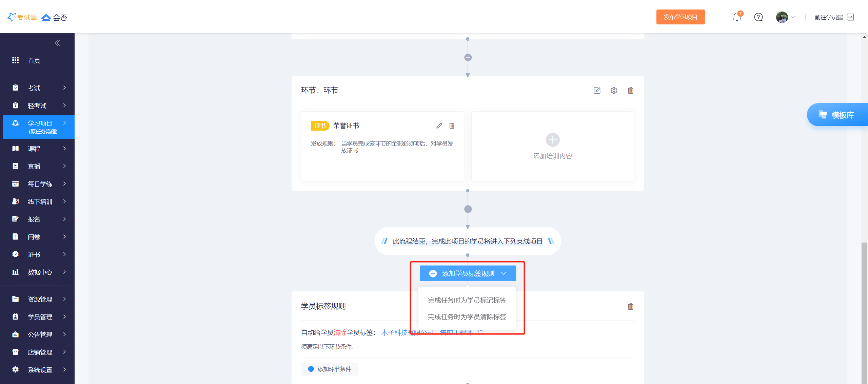Expand the 考试 sidebar menu
Viewport: 868px width, 384px height.
[37, 88]
